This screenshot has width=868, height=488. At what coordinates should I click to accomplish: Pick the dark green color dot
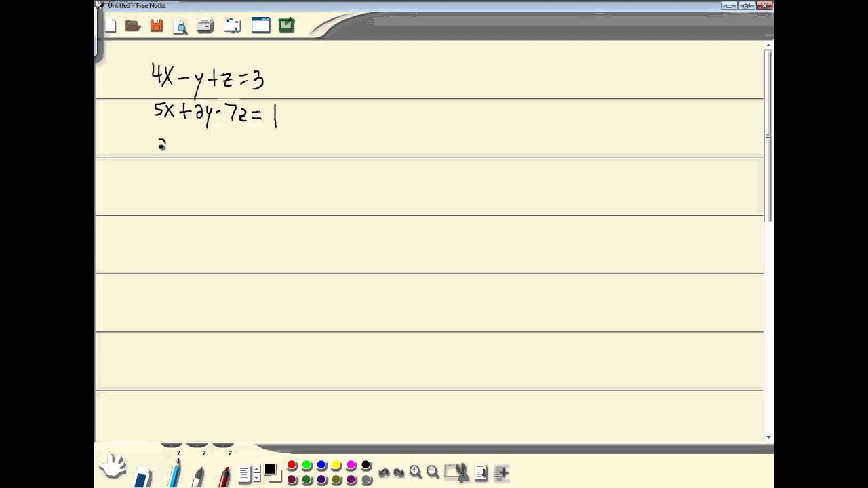(x=307, y=480)
